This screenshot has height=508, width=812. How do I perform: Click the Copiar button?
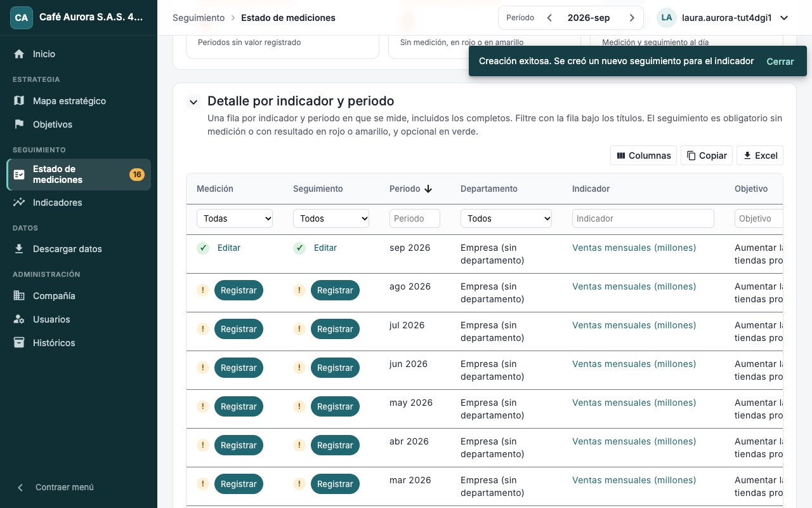tap(707, 156)
